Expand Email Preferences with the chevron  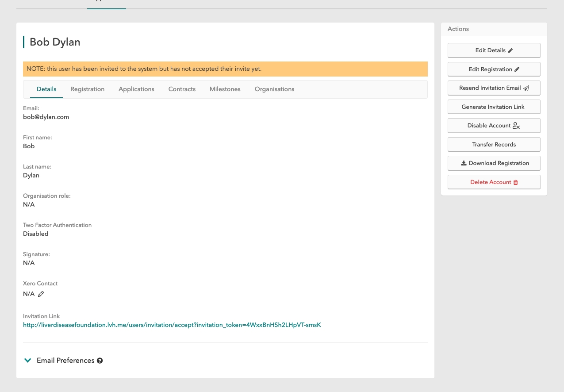[28, 361]
